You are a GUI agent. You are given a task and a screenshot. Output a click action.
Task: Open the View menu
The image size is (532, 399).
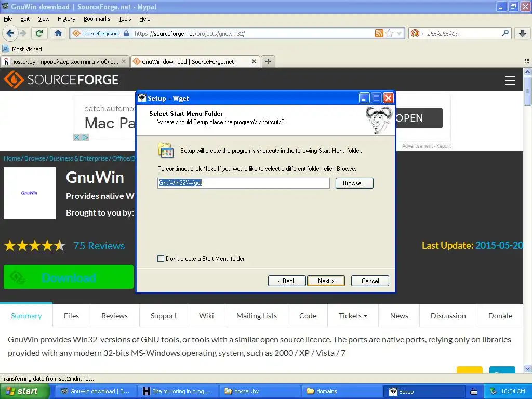(44, 19)
